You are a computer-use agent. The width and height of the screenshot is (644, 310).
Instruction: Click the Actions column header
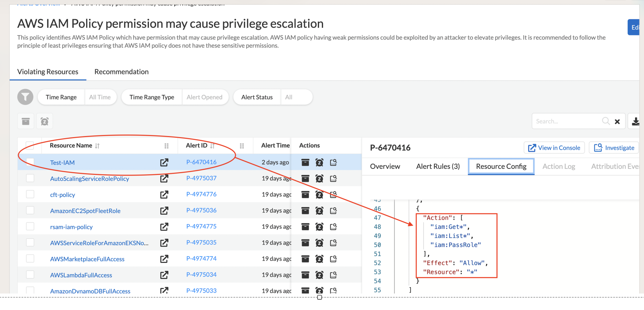pyautogui.click(x=309, y=145)
